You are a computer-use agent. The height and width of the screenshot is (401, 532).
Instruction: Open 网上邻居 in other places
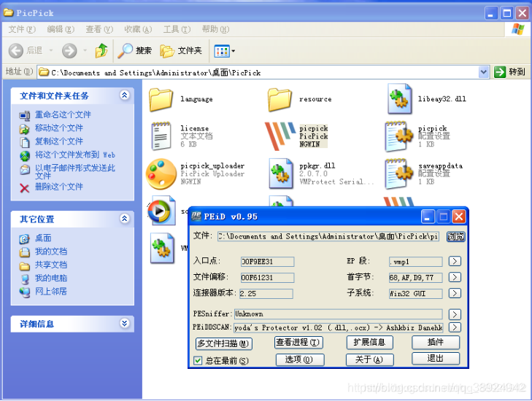click(x=51, y=292)
